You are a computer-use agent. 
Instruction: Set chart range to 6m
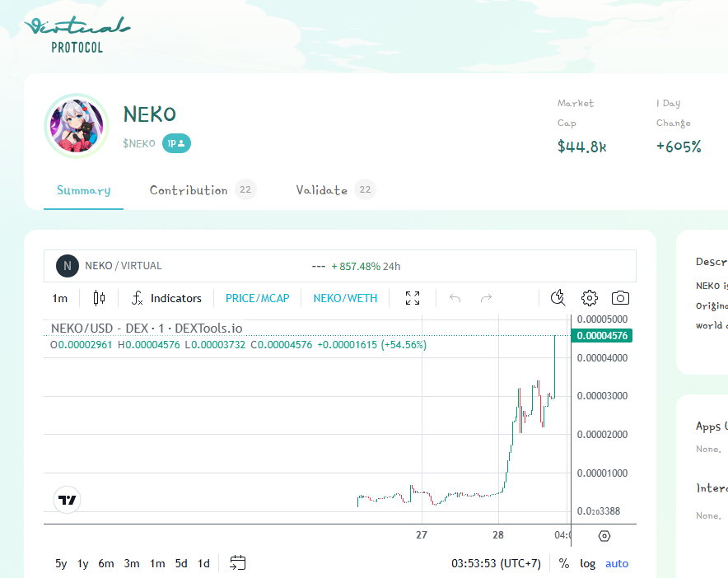tap(106, 564)
